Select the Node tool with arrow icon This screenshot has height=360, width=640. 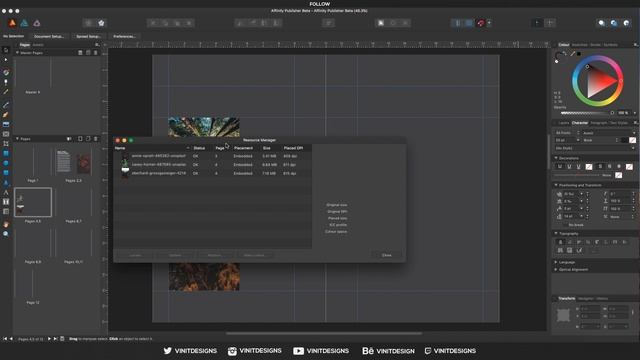tap(6, 60)
